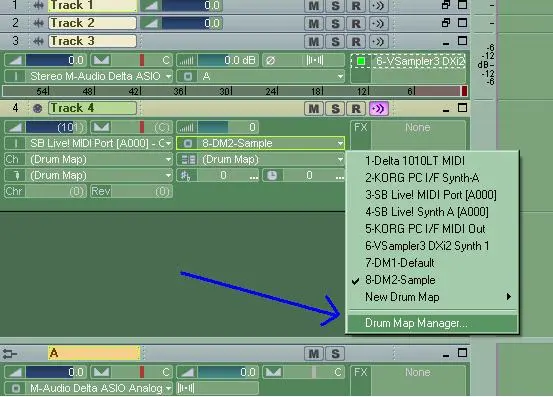Click stereo interleave icon on Track 3
Screen dimensions: 553x397
point(315,60)
